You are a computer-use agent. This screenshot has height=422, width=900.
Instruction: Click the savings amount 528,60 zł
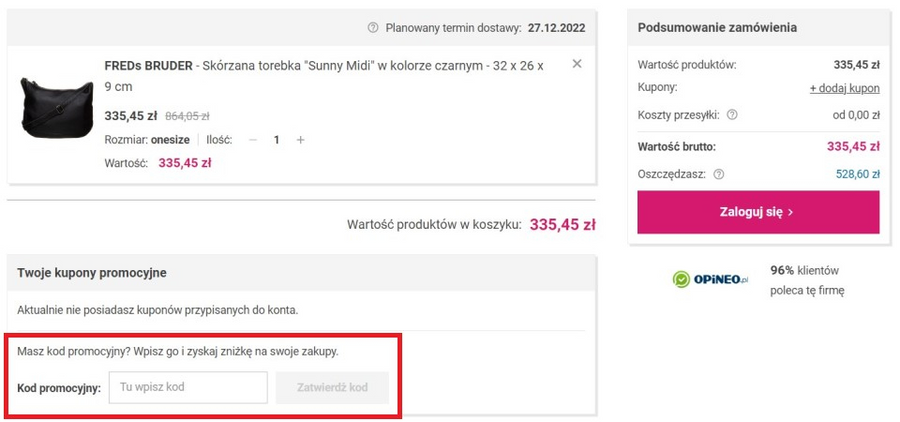tap(857, 174)
